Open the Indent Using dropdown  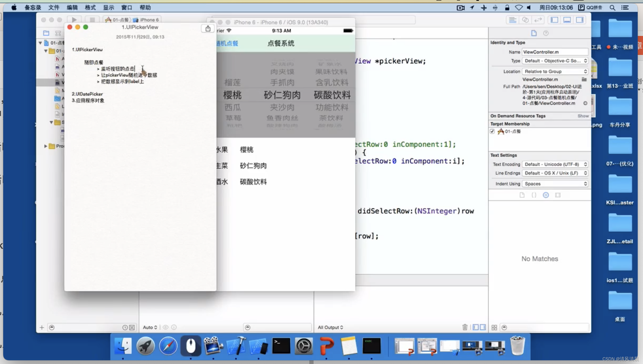tap(555, 184)
